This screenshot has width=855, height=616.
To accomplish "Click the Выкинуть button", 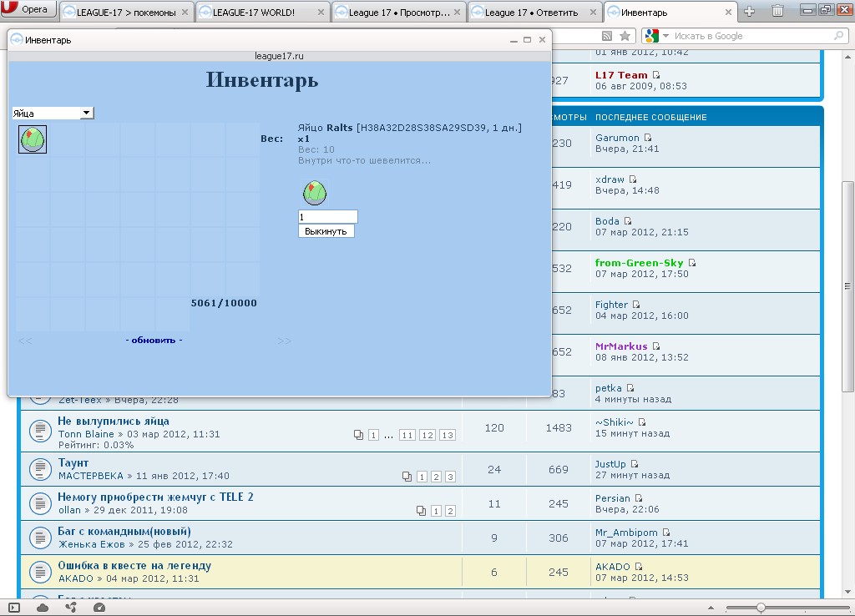I will (x=326, y=231).
